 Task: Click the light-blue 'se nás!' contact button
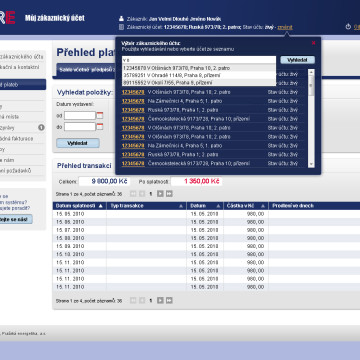pos(16,219)
